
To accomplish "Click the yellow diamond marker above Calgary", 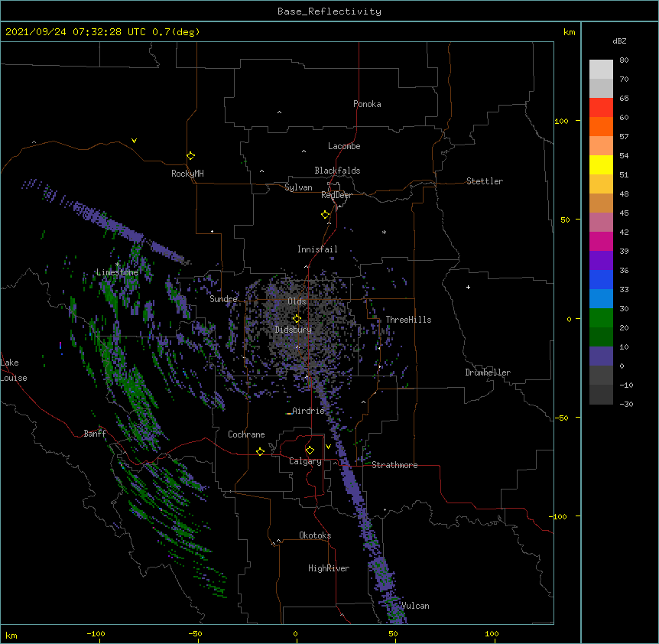I will coord(310,450).
